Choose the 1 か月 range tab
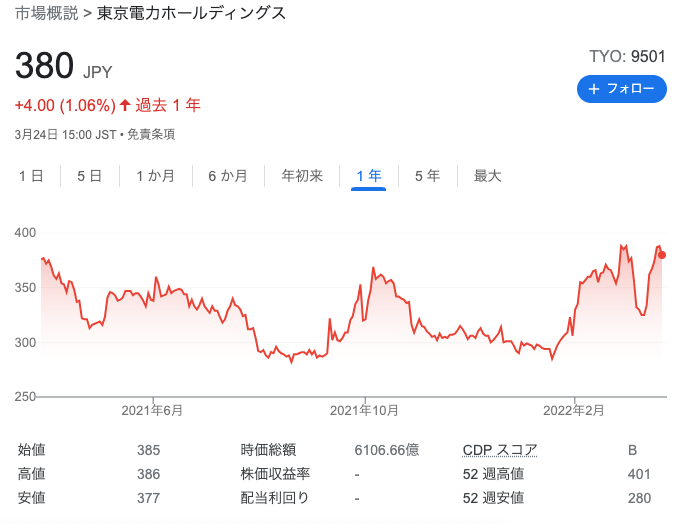This screenshot has width=686, height=524. coord(156,176)
